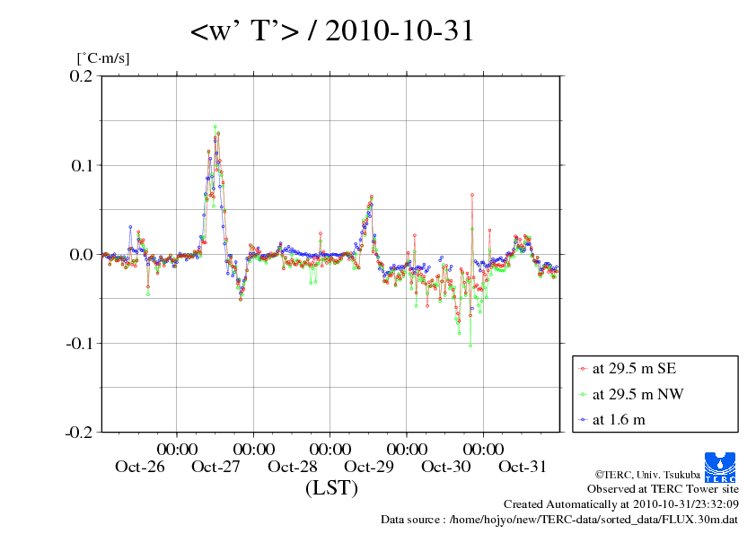Click the 00:00 label above Oct-31
The image size is (756, 534).
pos(484,449)
